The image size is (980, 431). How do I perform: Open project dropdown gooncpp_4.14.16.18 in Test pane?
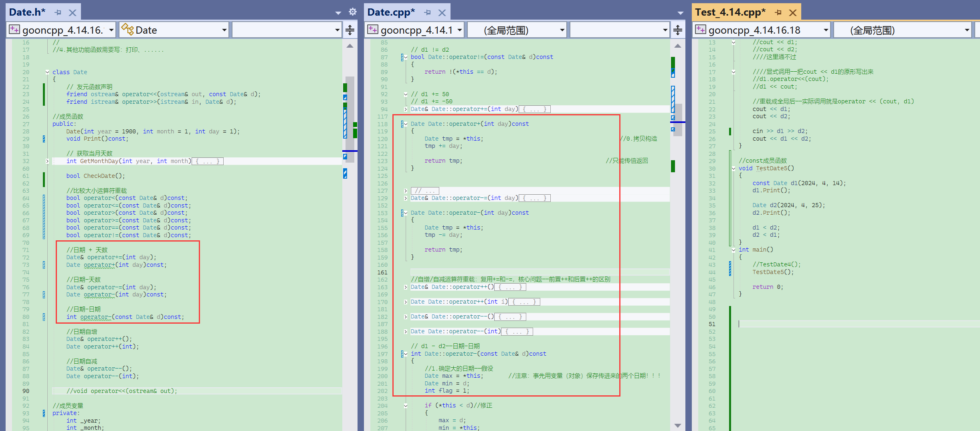(x=762, y=30)
